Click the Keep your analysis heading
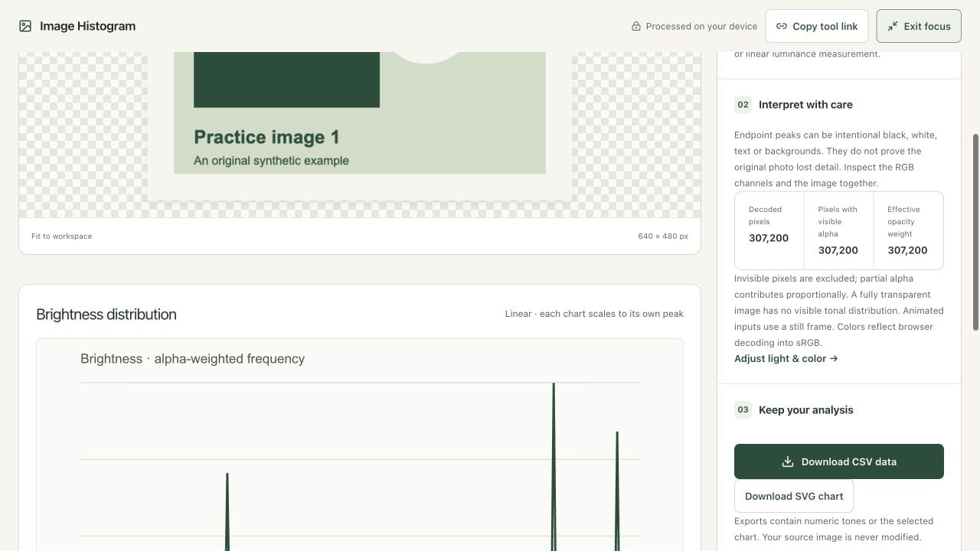Image resolution: width=980 pixels, height=551 pixels. pyautogui.click(x=805, y=409)
